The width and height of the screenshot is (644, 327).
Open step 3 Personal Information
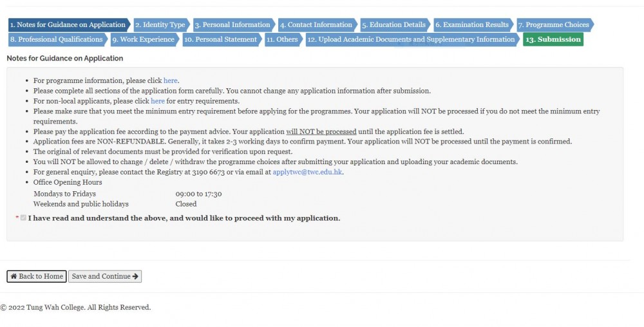(234, 24)
